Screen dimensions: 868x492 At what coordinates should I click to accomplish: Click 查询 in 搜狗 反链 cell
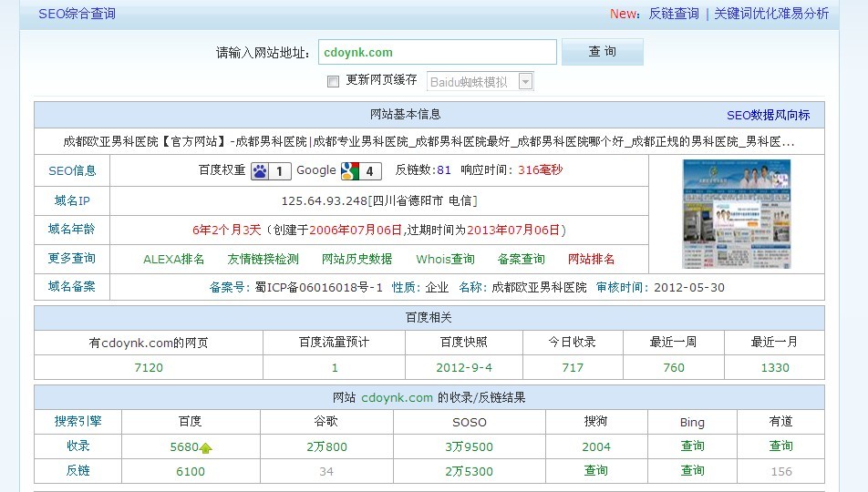[596, 471]
